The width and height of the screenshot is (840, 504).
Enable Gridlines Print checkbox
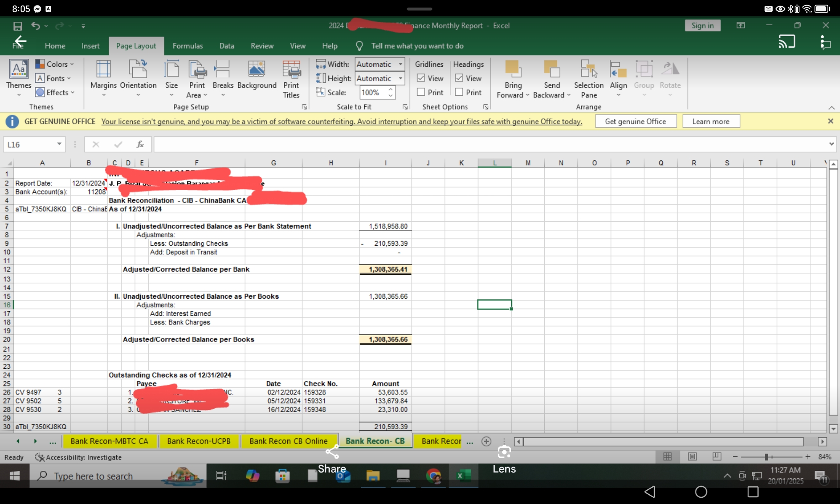(x=421, y=92)
